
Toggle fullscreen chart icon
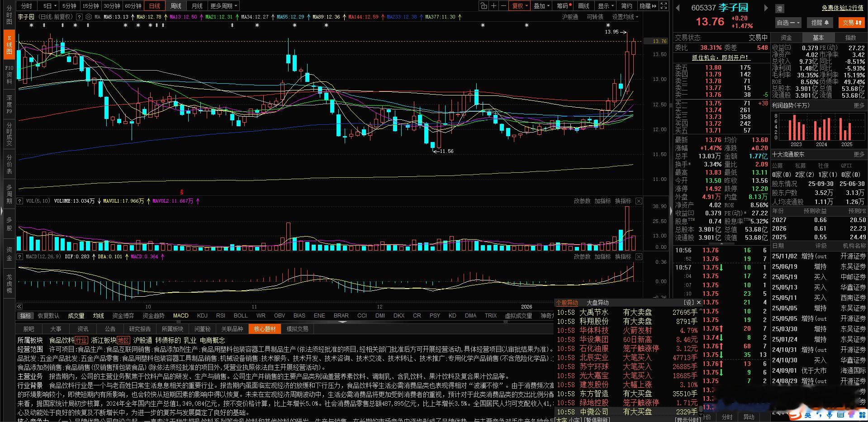click(664, 6)
